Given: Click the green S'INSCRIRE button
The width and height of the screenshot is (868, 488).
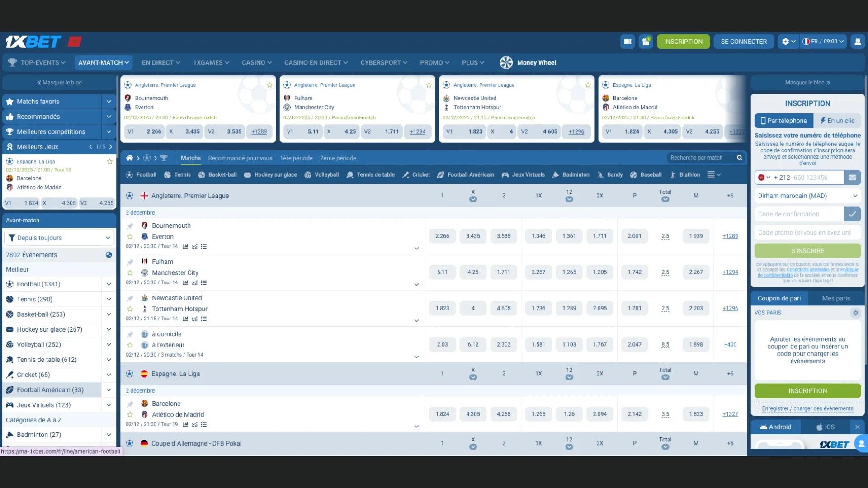Looking at the screenshot, I should (807, 251).
